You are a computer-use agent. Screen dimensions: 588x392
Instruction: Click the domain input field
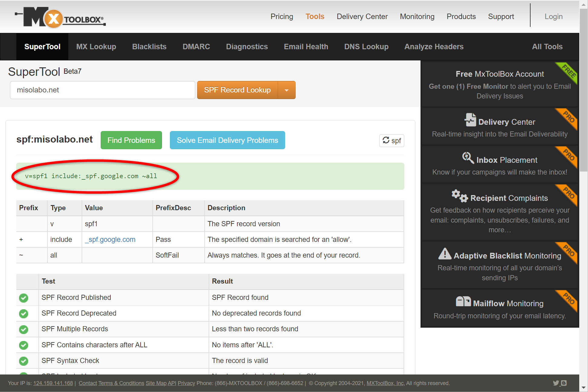102,90
